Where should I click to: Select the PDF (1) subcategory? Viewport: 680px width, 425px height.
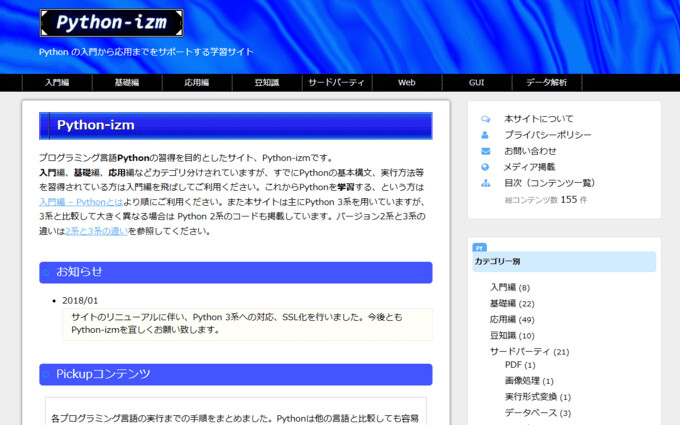tap(520, 365)
